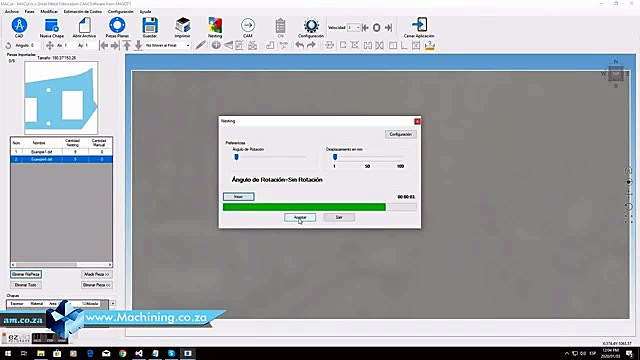Open File Explorer from the taskbar
The image size is (640, 360).
[41, 353]
